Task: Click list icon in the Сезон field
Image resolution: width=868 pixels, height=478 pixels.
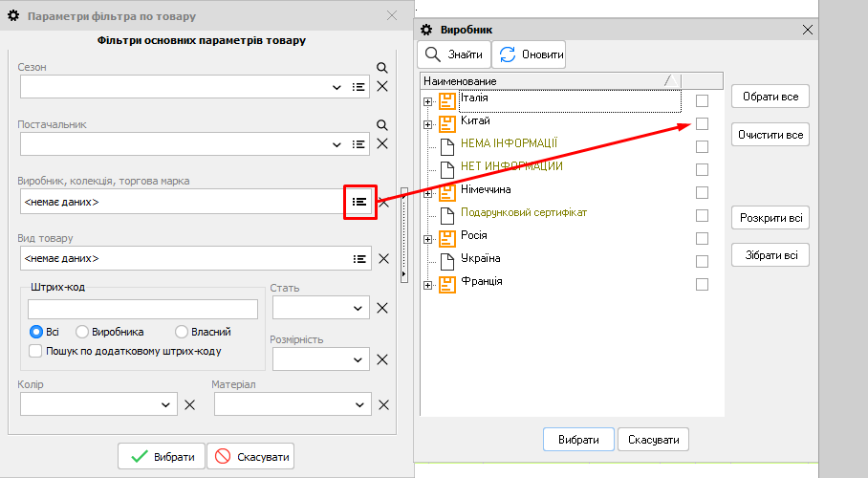Action: 359,87
